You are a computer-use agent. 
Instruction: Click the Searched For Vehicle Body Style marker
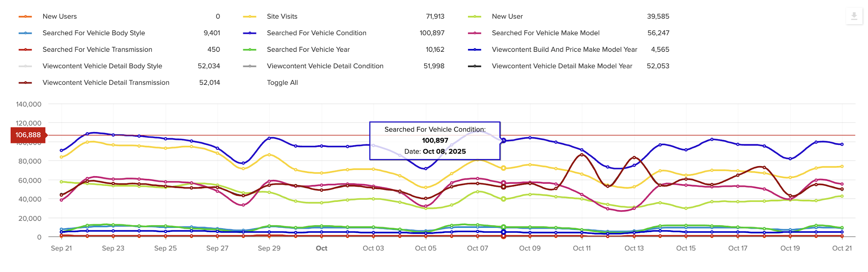(x=25, y=33)
